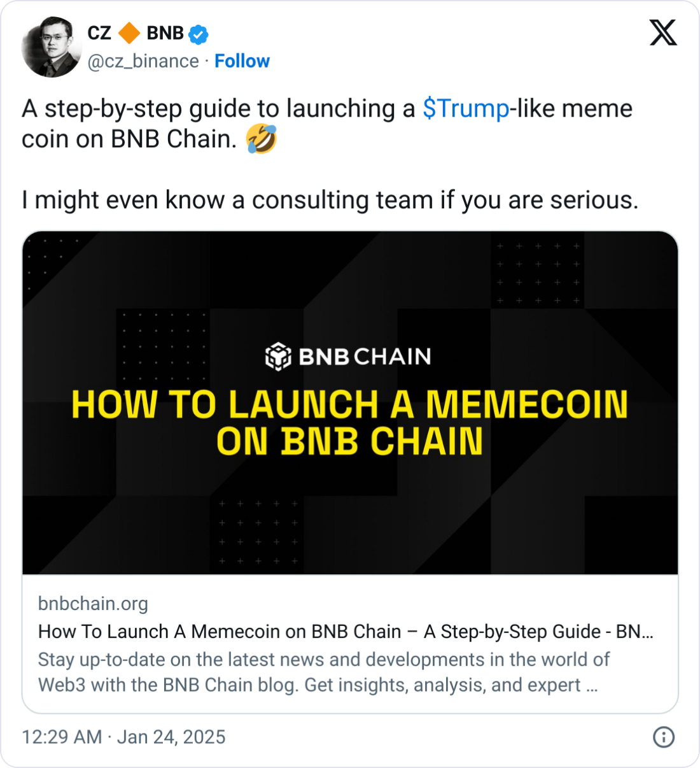Click the CZ display name
Image resolution: width=700 pixels, height=768 pixels.
pyautogui.click(x=99, y=33)
